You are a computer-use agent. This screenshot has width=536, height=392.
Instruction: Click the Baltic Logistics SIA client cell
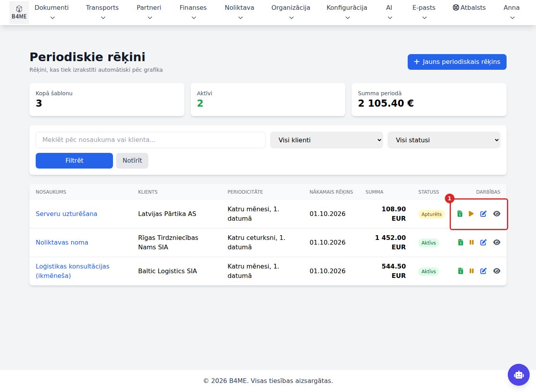tap(168, 271)
